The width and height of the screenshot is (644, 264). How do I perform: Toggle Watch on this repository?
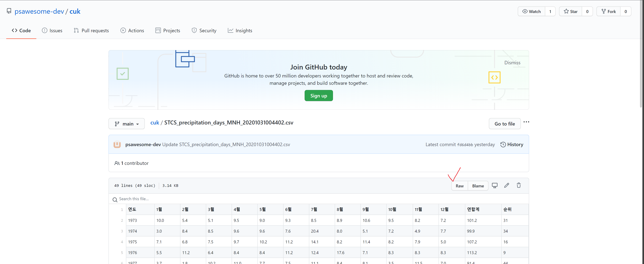[532, 11]
